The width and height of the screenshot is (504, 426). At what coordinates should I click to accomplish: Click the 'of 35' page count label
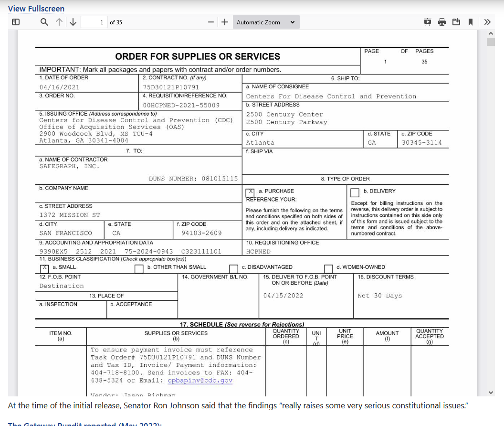click(x=116, y=22)
